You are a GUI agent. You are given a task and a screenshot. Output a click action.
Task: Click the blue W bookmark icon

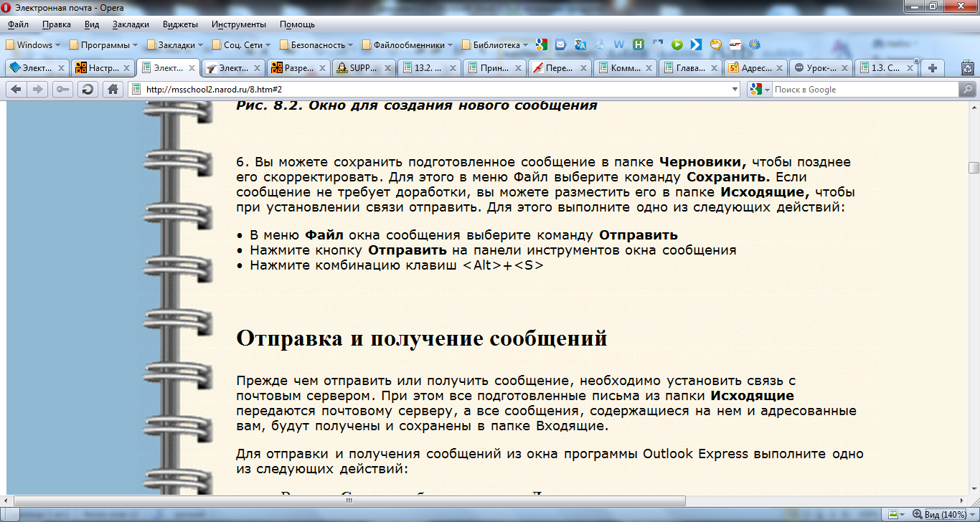[619, 44]
